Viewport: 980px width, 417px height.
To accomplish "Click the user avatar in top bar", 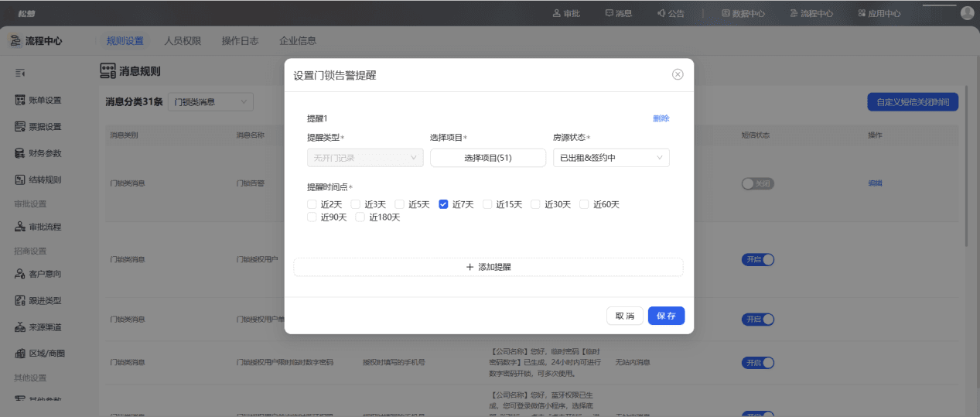I will (x=967, y=12).
